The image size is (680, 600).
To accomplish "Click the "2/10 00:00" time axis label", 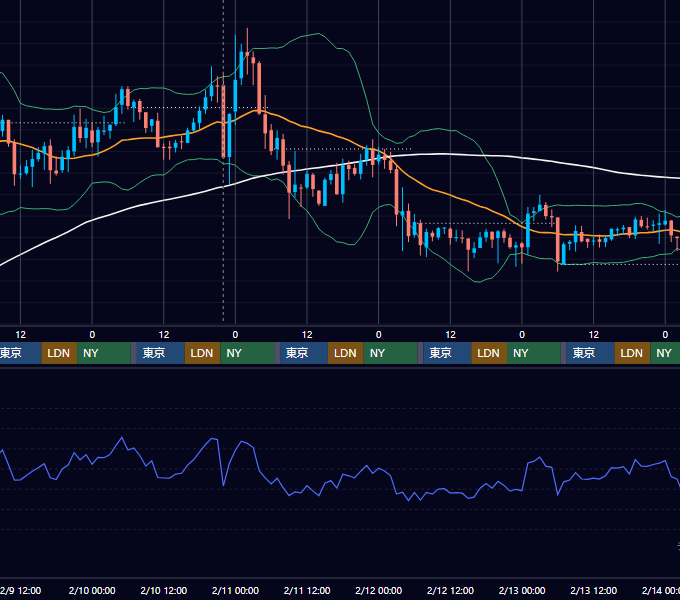I will pyautogui.click(x=92, y=590).
